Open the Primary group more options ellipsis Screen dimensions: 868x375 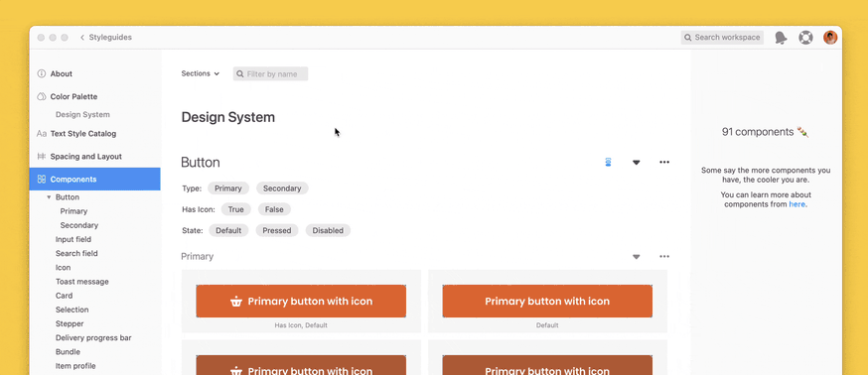(x=664, y=256)
